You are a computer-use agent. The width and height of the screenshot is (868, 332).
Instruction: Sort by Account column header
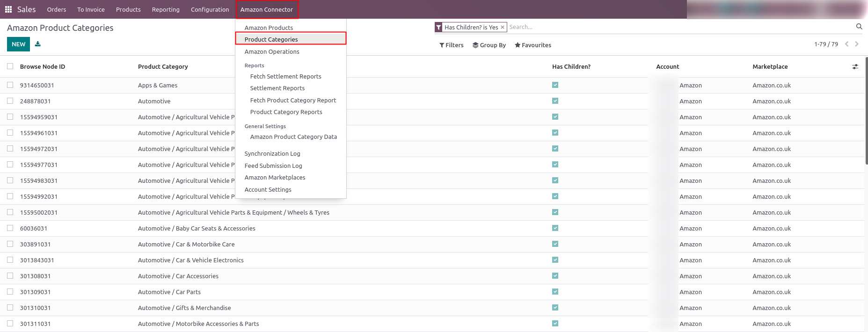(668, 66)
